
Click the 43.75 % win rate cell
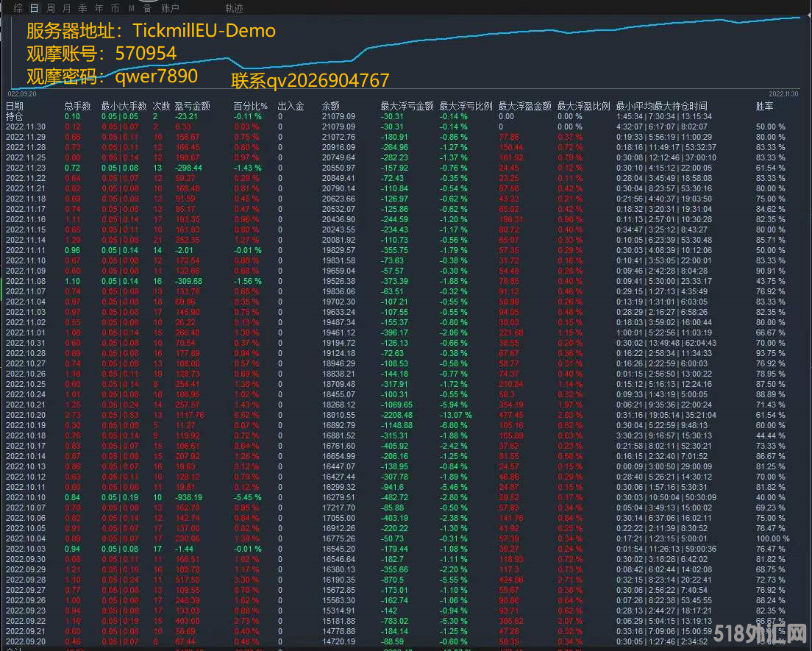771,281
